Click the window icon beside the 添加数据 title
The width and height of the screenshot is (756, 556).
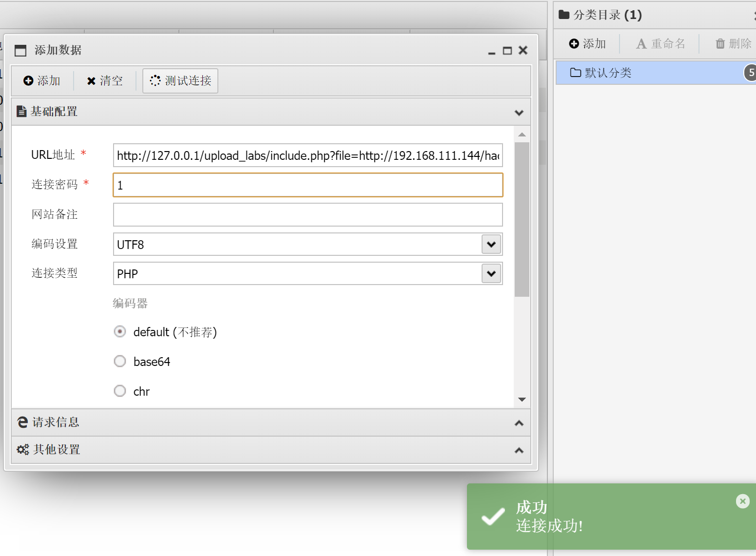[x=20, y=51]
